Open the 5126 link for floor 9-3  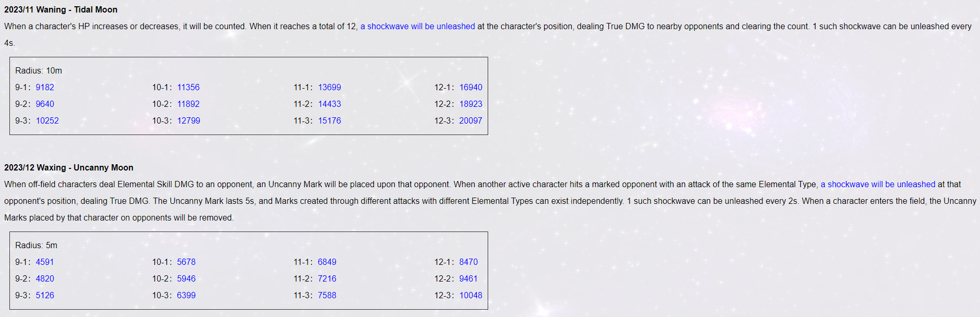tap(45, 295)
